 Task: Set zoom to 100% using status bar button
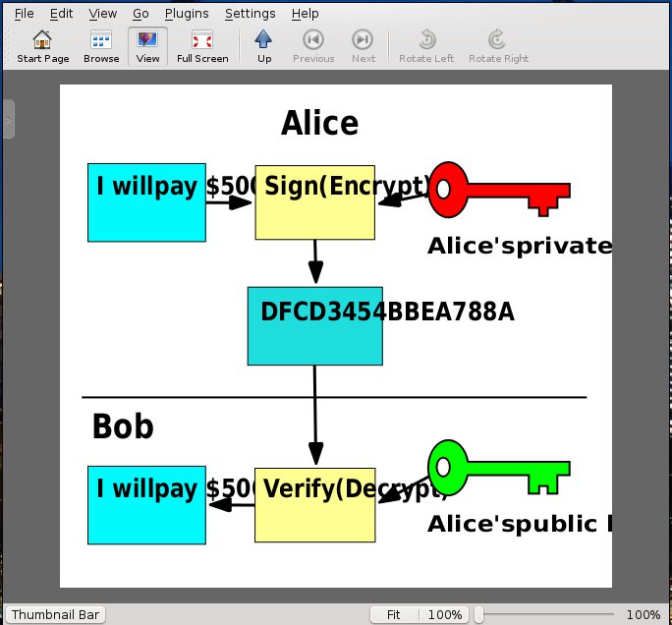(444, 615)
